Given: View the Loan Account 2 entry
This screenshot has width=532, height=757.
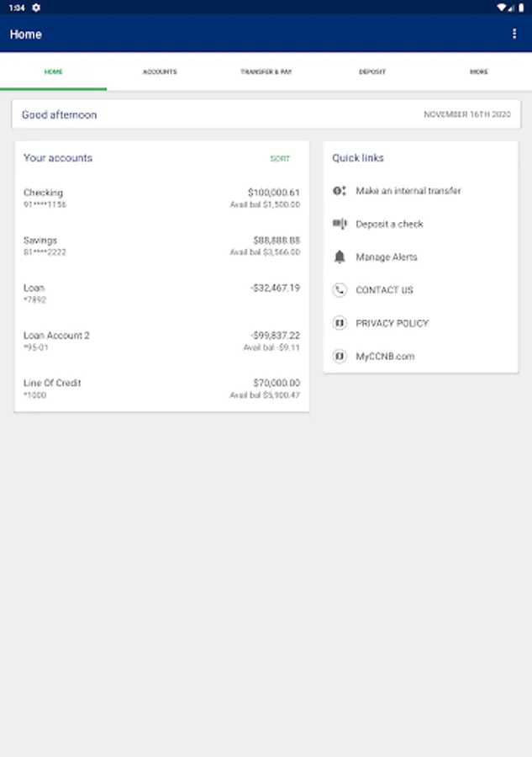Looking at the screenshot, I should pyautogui.click(x=161, y=341).
